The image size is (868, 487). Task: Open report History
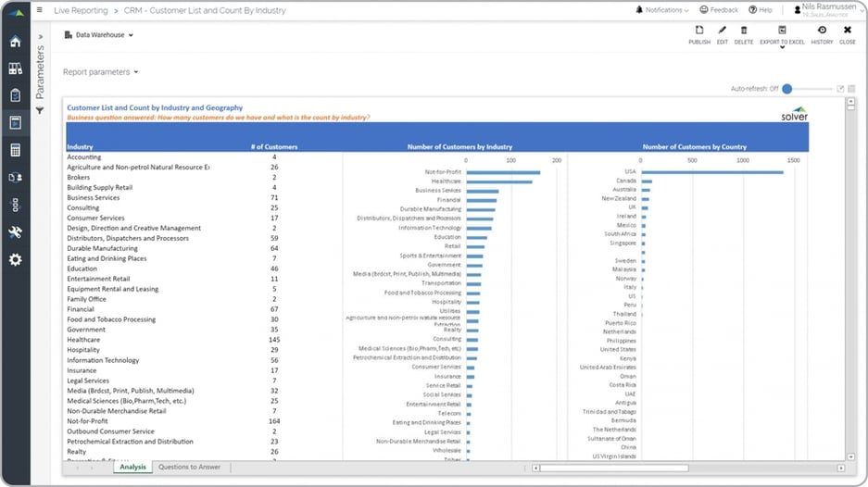pyautogui.click(x=822, y=35)
